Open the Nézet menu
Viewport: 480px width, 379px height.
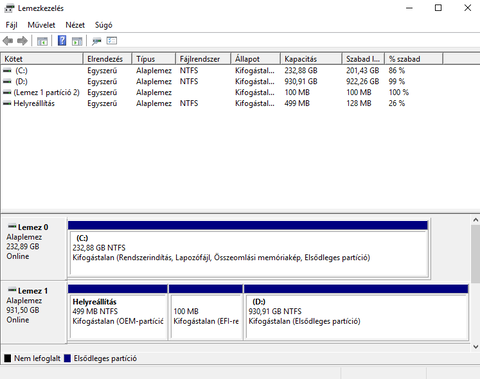(x=75, y=25)
